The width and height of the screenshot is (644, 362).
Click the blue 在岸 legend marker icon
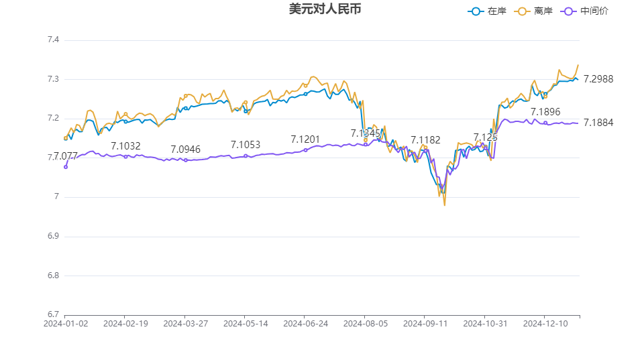click(476, 11)
